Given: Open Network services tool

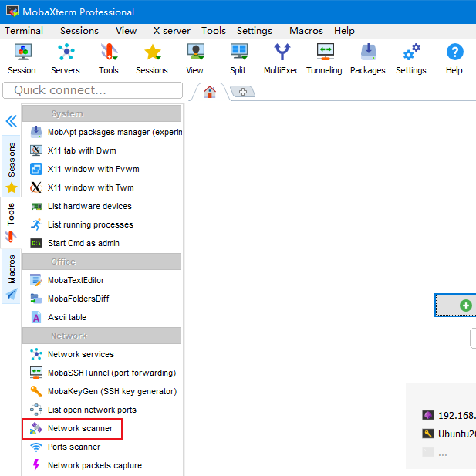Looking at the screenshot, I should click(72, 354).
